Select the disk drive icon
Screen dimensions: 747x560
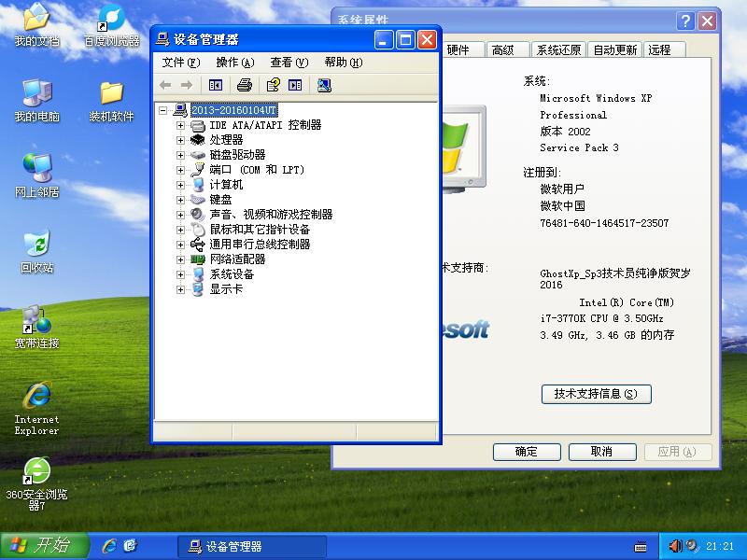pos(198,155)
